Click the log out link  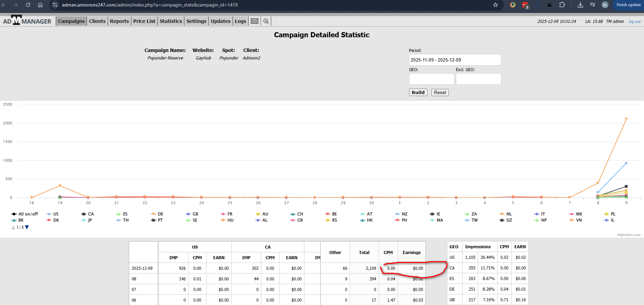(x=634, y=22)
